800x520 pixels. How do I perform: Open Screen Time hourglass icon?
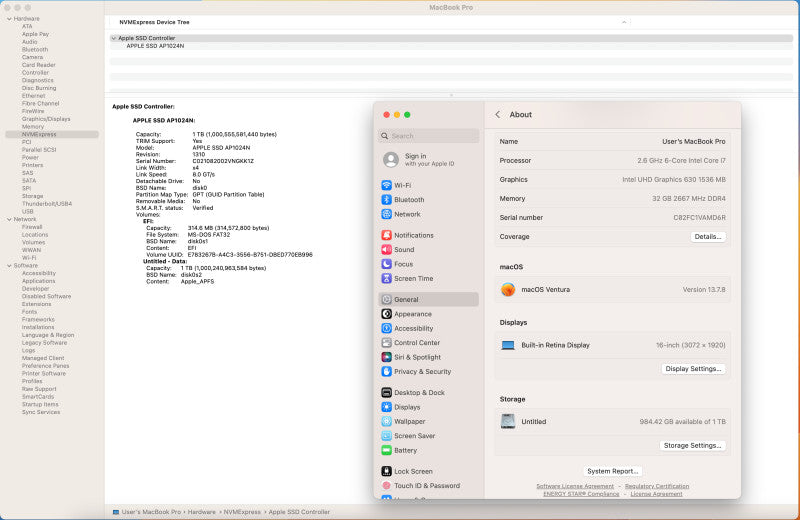click(x=386, y=279)
